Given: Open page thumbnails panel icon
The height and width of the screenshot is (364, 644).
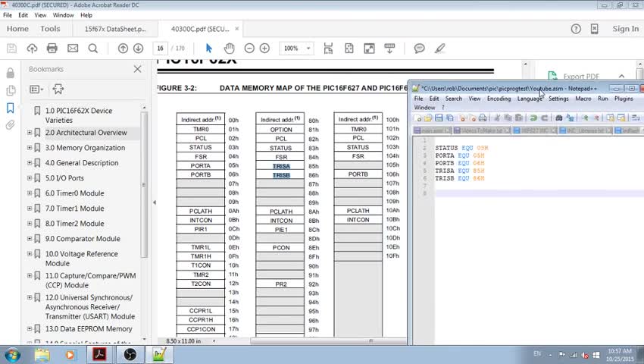Looking at the screenshot, I should point(11,90).
